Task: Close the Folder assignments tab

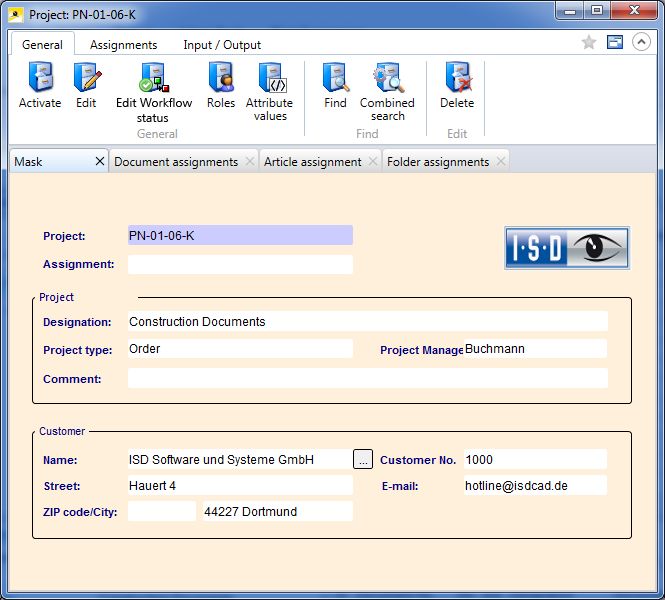Action: (x=500, y=162)
